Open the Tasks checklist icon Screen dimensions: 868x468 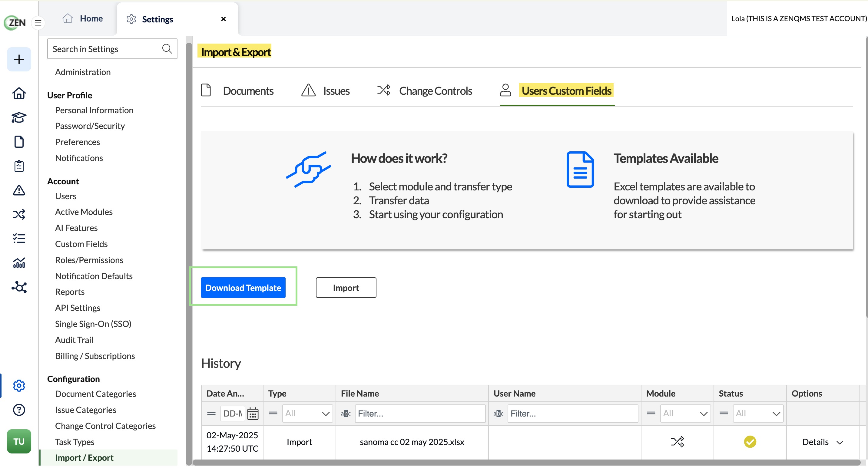pyautogui.click(x=19, y=238)
